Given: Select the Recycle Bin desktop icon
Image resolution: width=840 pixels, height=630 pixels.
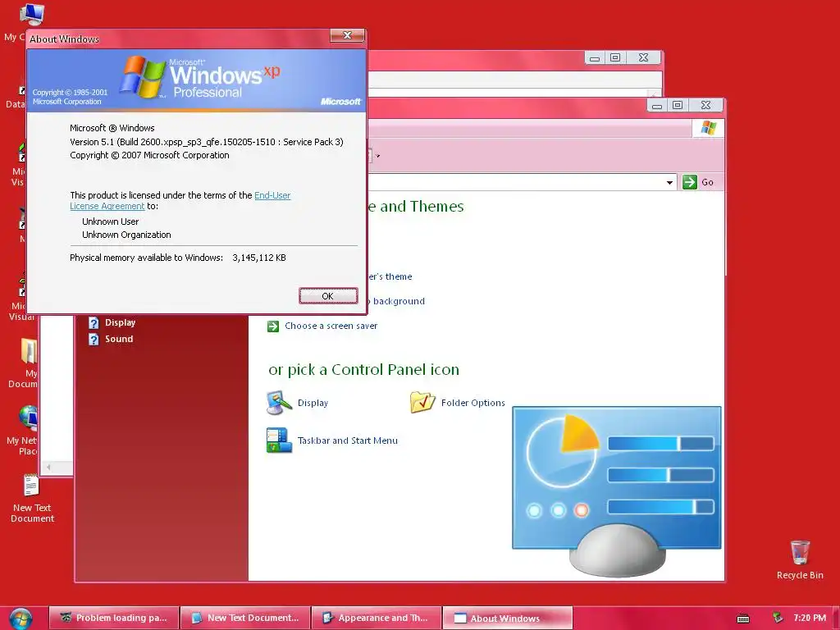Looking at the screenshot, I should pos(800,559).
